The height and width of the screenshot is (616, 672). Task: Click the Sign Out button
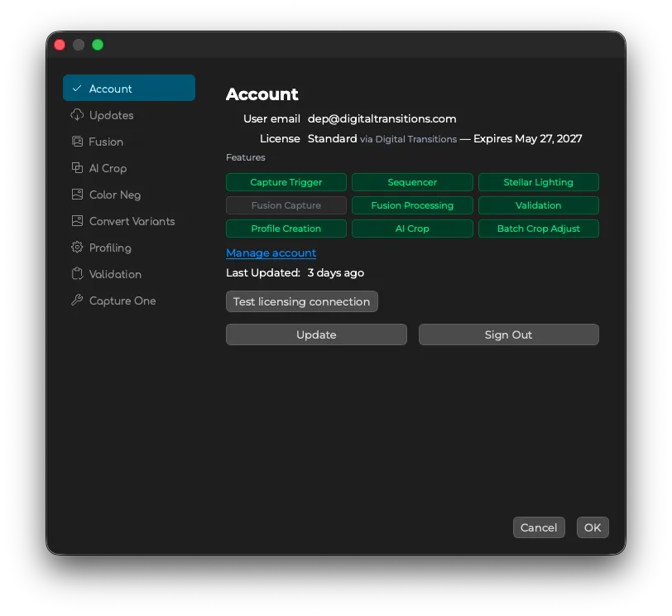click(x=509, y=334)
